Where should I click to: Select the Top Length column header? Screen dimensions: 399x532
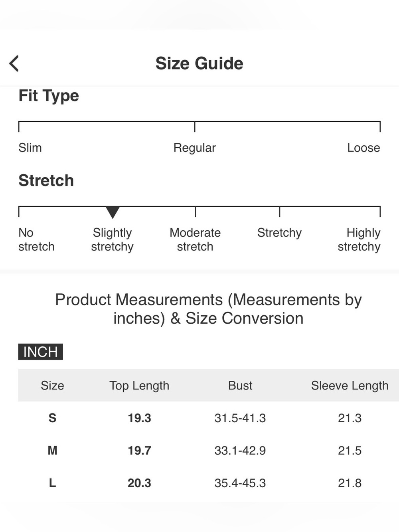tap(139, 386)
